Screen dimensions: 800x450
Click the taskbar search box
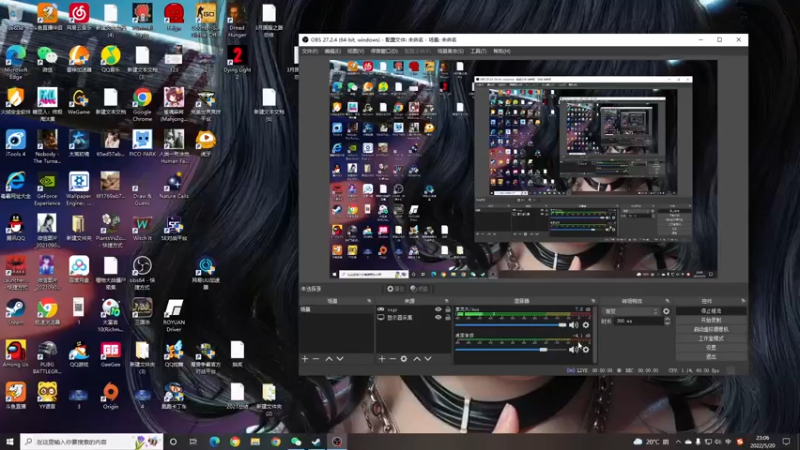point(92,441)
